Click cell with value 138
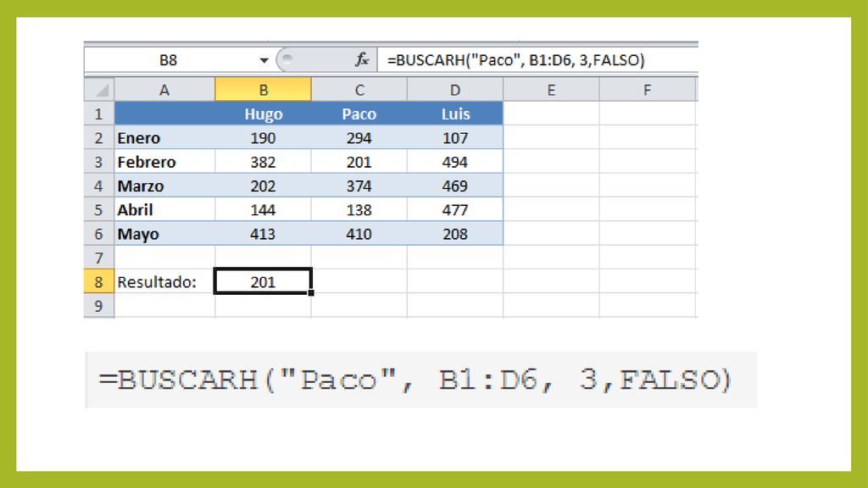 (x=359, y=210)
